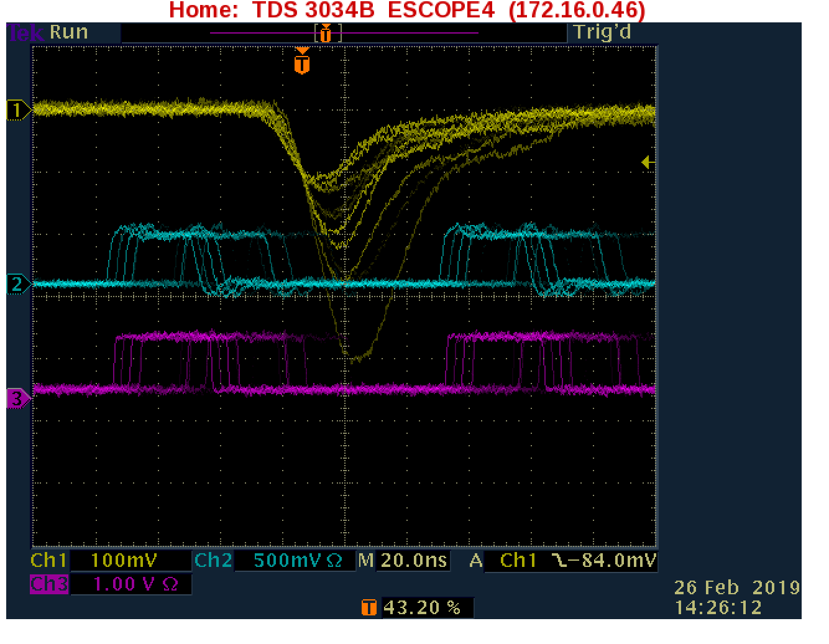Click the 100mV channel 1 scale value
The image size is (829, 644).
click(124, 561)
